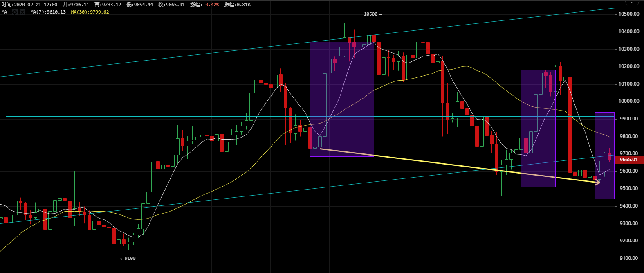Click the low price 低:9654.44
Image resolution: width=644 pixels, height=273 pixels.
point(139,5)
